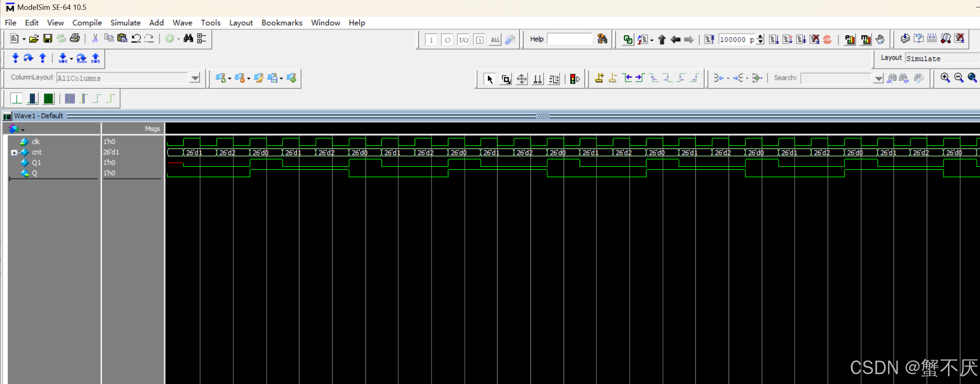Open the step-into-instance dropdown arrow

[x=71, y=59]
